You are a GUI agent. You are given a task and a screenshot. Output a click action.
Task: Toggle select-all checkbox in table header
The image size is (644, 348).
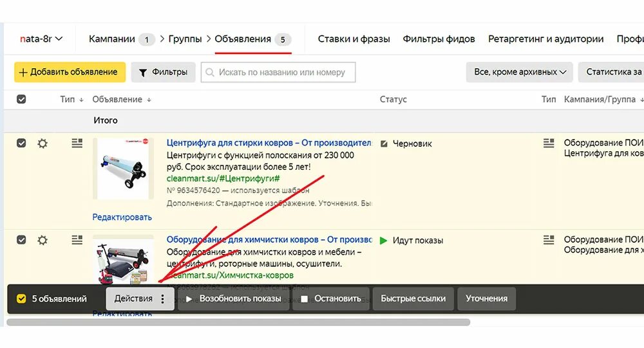(x=21, y=99)
